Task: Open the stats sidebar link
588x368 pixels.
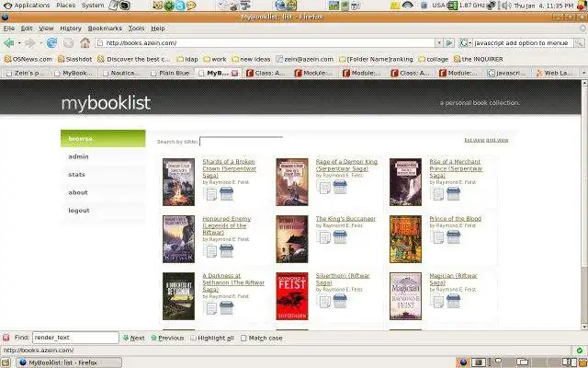Action: pyautogui.click(x=76, y=175)
